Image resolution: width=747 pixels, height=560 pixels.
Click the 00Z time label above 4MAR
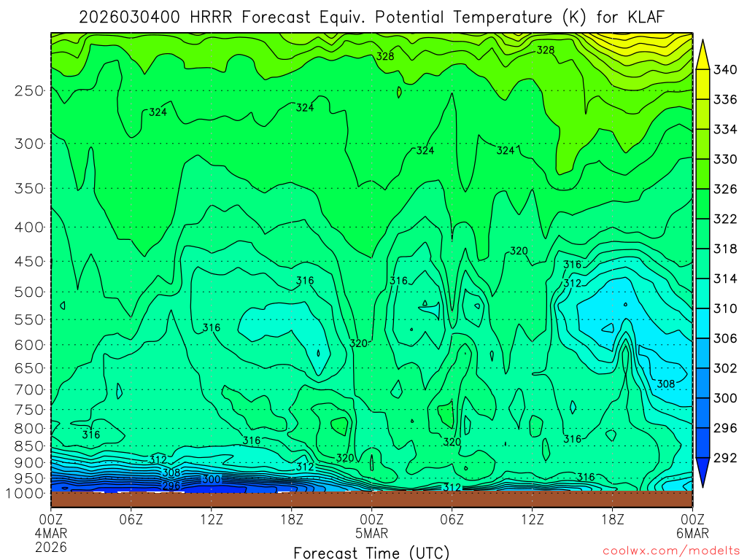[51, 518]
